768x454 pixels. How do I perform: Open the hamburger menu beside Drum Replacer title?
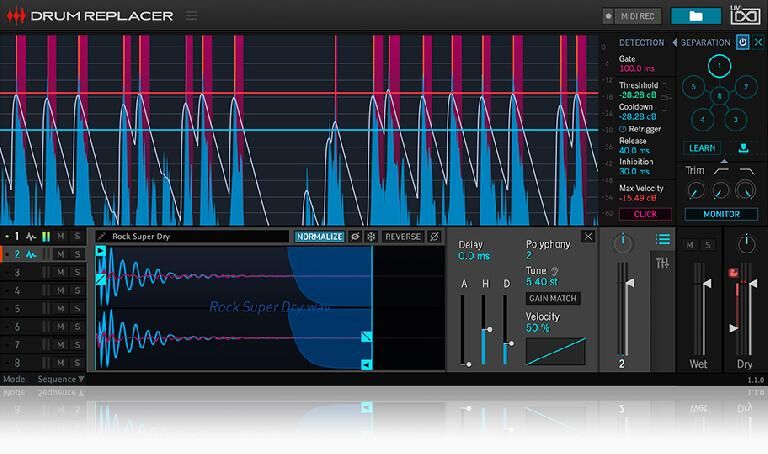(192, 16)
